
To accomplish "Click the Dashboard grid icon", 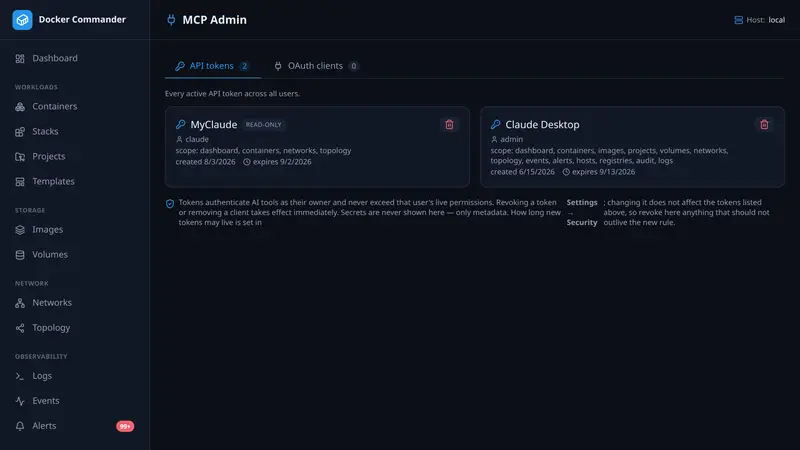I will click(x=20, y=59).
